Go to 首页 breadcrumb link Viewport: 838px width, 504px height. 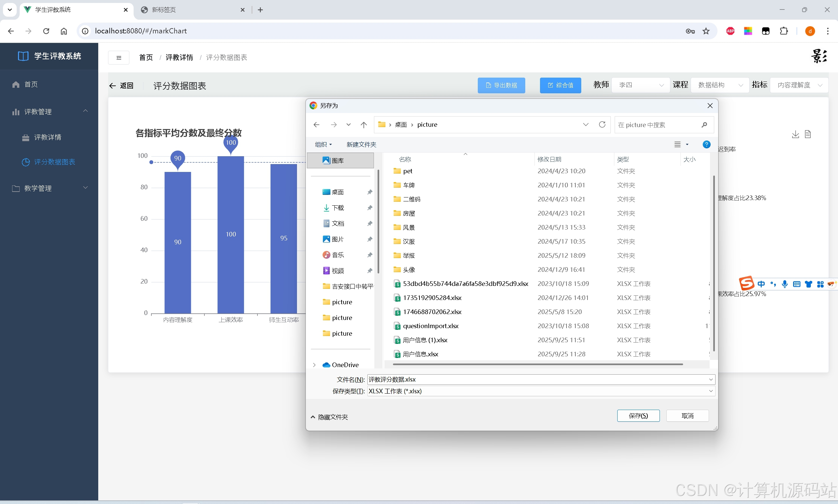click(146, 57)
